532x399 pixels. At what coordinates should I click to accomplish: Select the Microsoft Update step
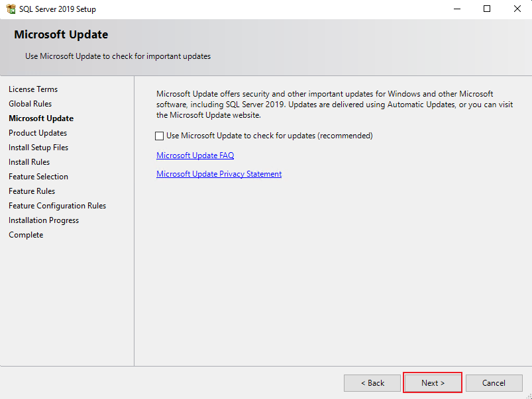tap(40, 118)
